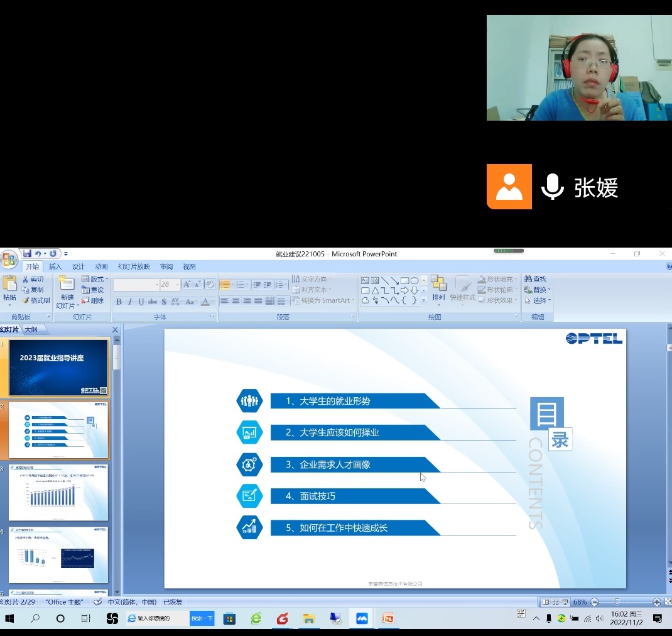
Task: Open the Replace (替换) dropdown
Action: tap(538, 290)
